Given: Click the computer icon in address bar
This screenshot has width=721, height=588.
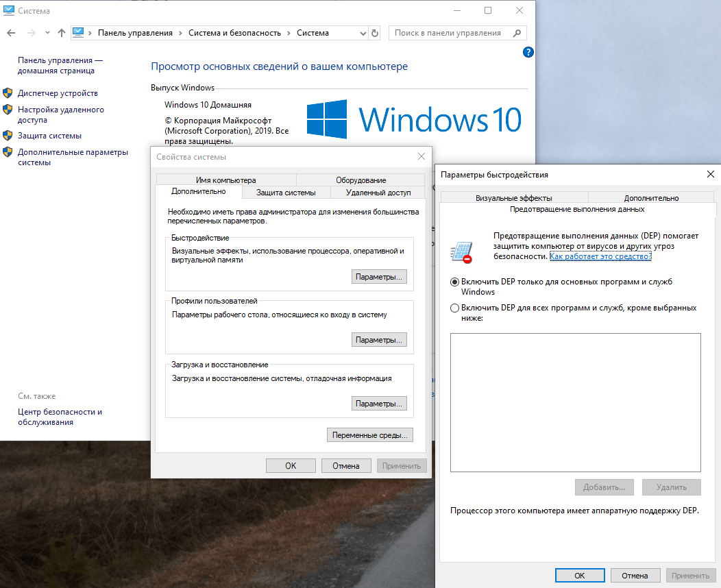Looking at the screenshot, I should click(x=78, y=33).
